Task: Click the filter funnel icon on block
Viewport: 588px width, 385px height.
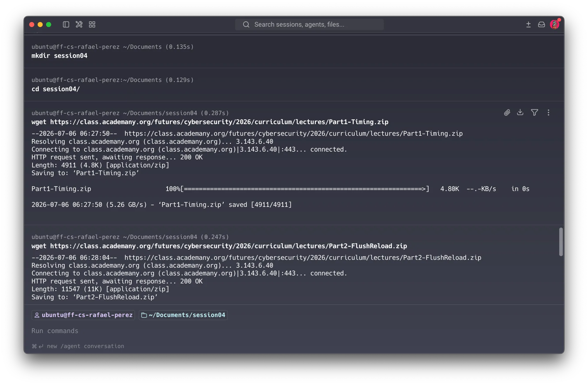Action: 534,113
